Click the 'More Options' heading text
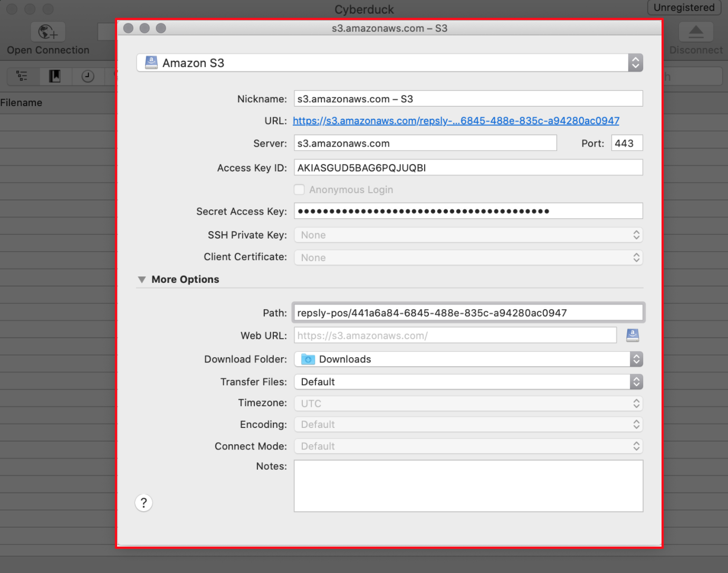This screenshot has height=573, width=728. (185, 280)
